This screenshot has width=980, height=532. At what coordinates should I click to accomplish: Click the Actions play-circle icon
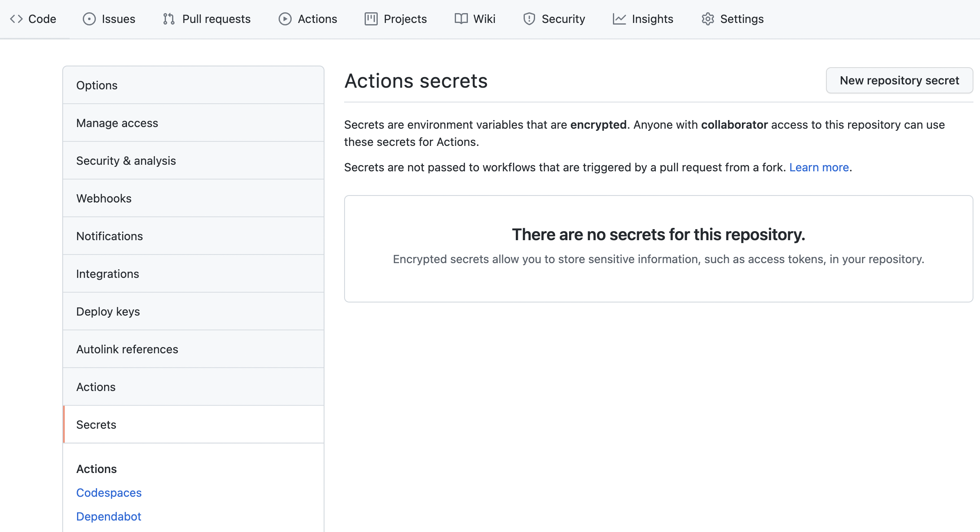pos(285,19)
